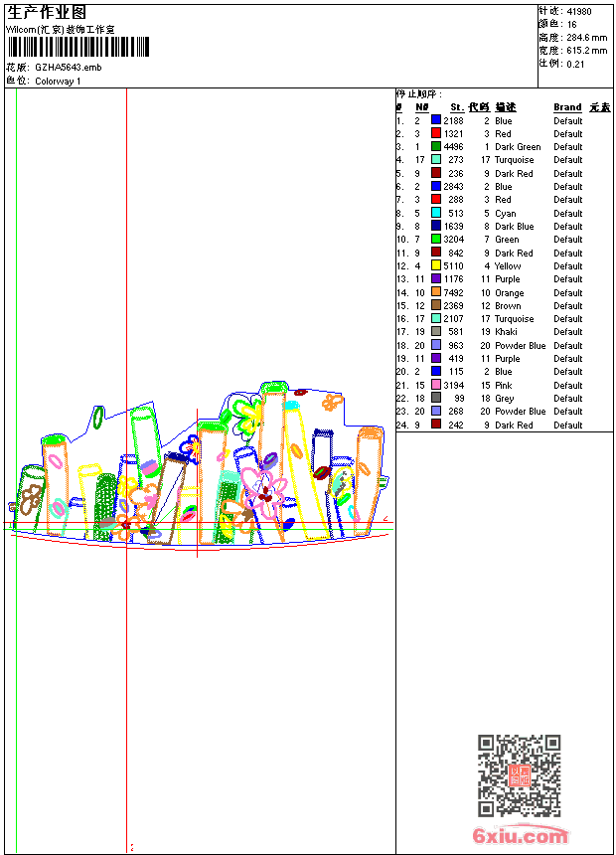The height and width of the screenshot is (855, 616).
Task: Select the Green swatch beside 3204
Action: pyautogui.click(x=436, y=239)
